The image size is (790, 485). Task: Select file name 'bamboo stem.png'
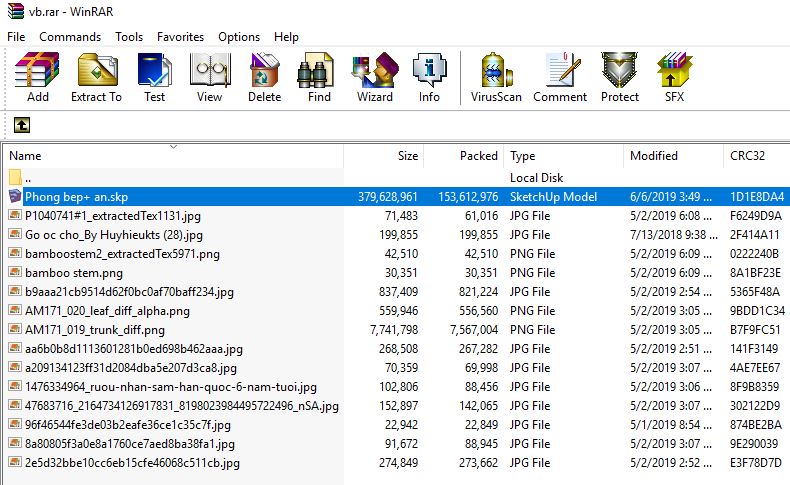74,273
